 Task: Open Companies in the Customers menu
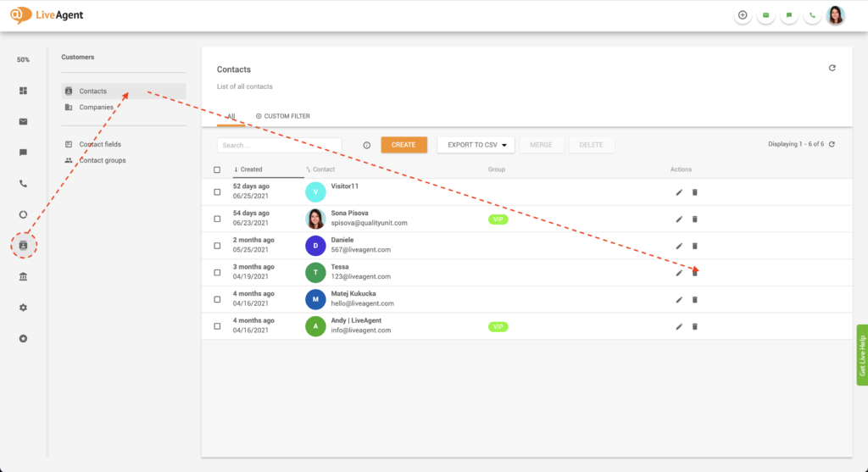click(96, 108)
